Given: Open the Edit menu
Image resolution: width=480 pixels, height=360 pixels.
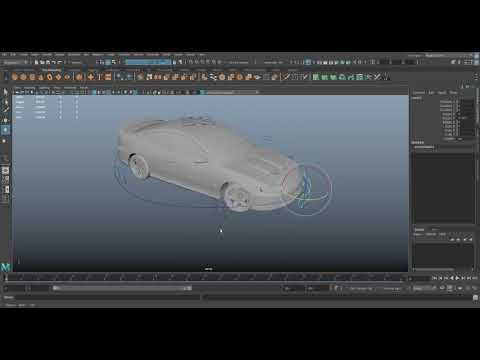Looking at the screenshot, I should [13, 54].
